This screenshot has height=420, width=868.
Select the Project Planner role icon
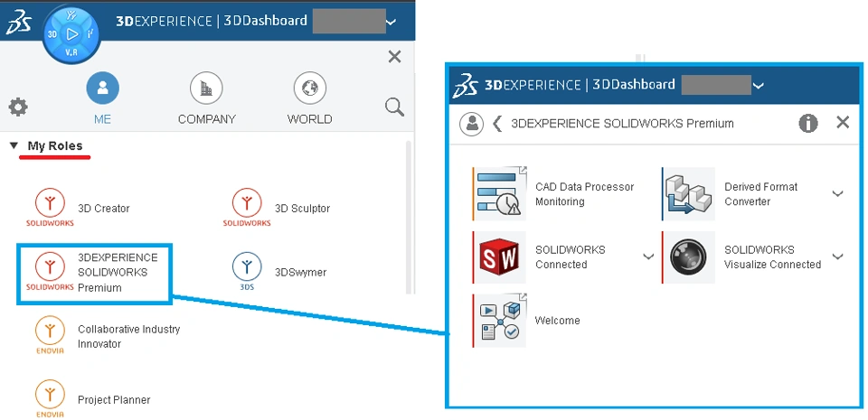(x=50, y=399)
